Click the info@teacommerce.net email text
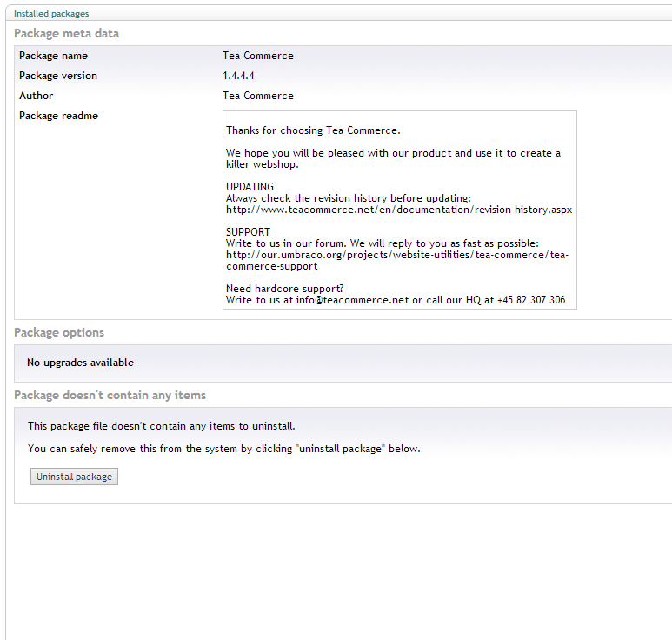This screenshot has width=672, height=640. pos(352,300)
